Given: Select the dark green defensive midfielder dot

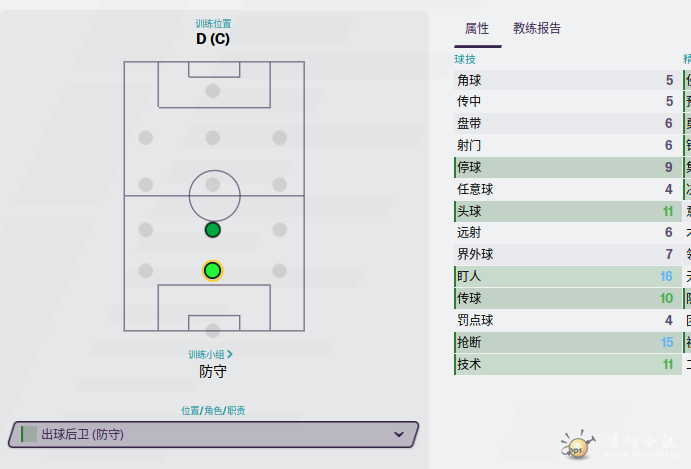Looking at the screenshot, I should (x=212, y=230).
